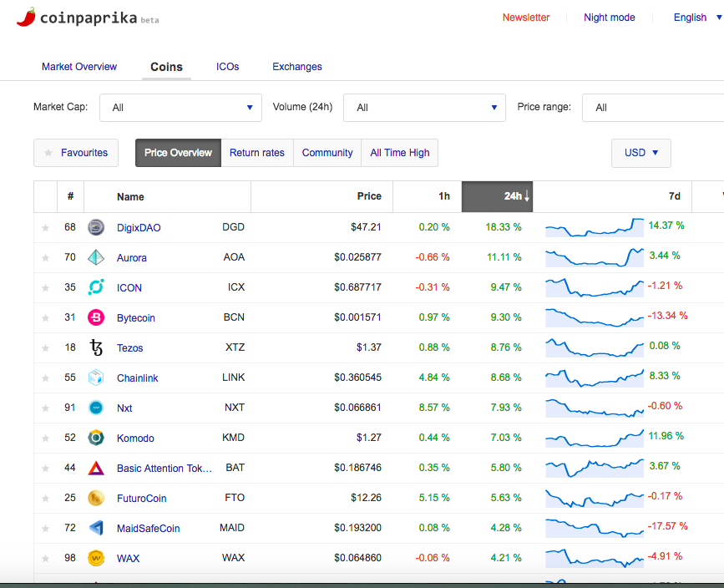Viewport: 724px width, 588px height.
Task: Switch to the Return rates view
Action: pos(257,153)
